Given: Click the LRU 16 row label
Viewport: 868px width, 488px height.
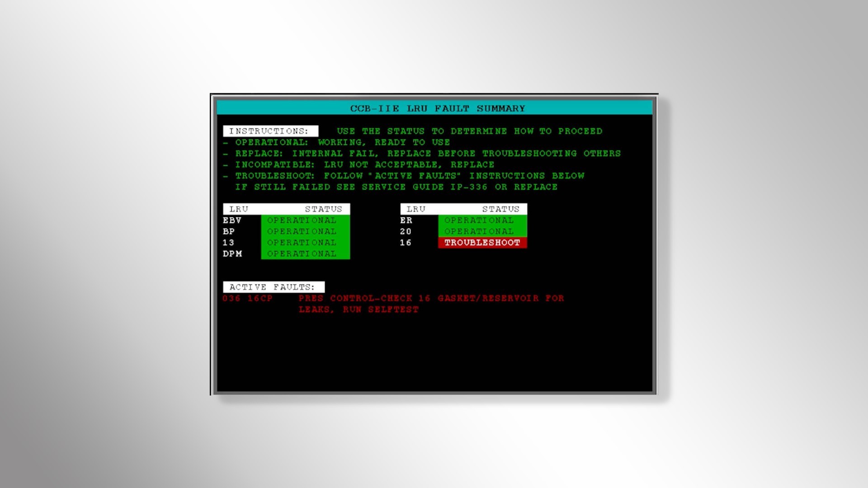Looking at the screenshot, I should pyautogui.click(x=406, y=243).
